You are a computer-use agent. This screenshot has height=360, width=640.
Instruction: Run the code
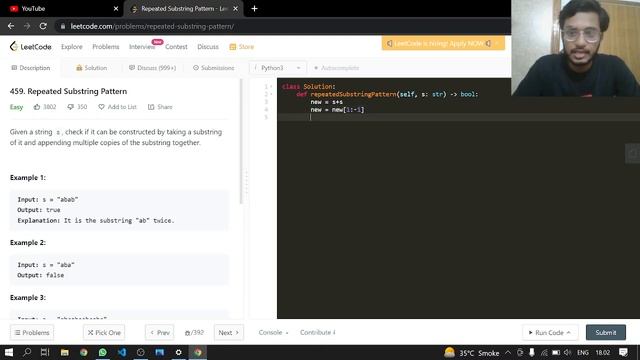[549, 333]
